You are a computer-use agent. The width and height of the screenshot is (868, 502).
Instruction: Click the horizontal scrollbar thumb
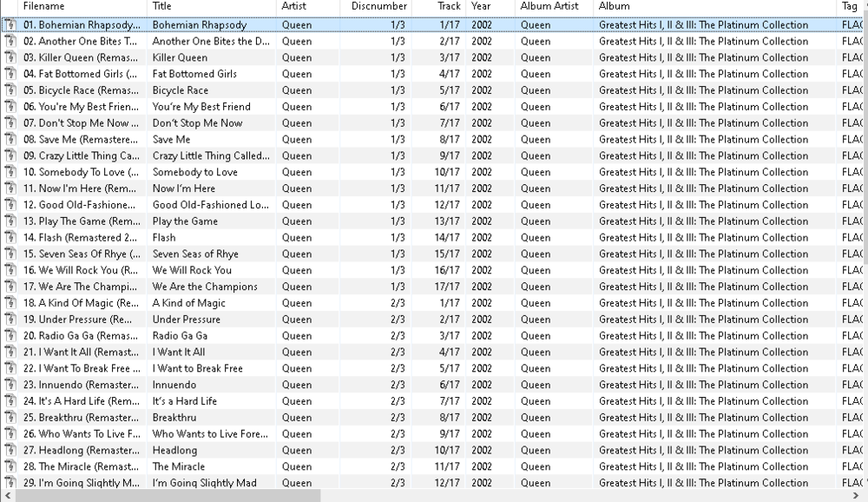168,495
